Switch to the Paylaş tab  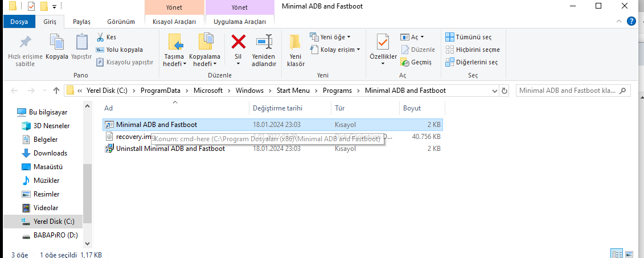(x=81, y=22)
